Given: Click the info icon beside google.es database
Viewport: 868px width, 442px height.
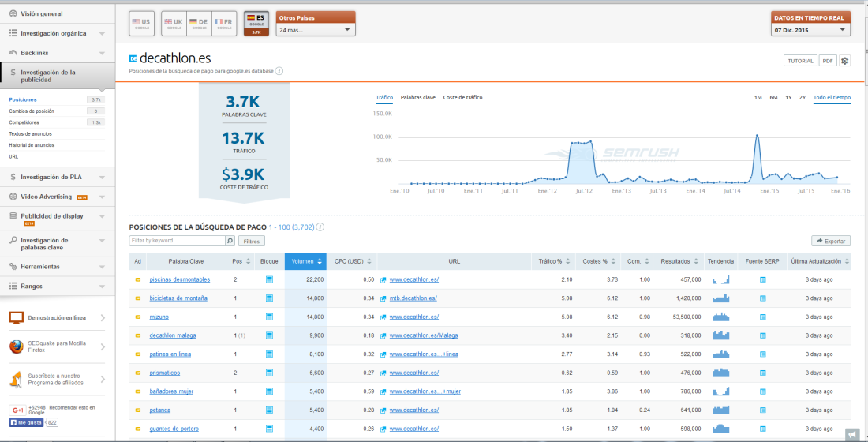Looking at the screenshot, I should 279,71.
